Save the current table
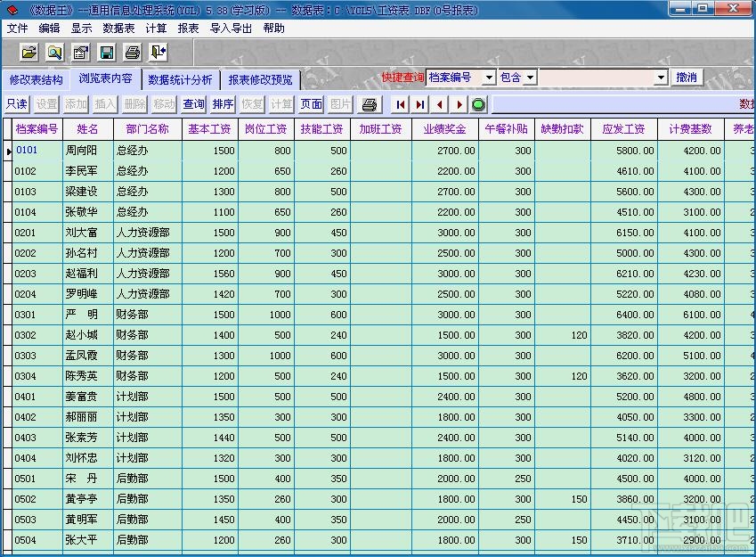The image size is (756, 557). tap(108, 52)
